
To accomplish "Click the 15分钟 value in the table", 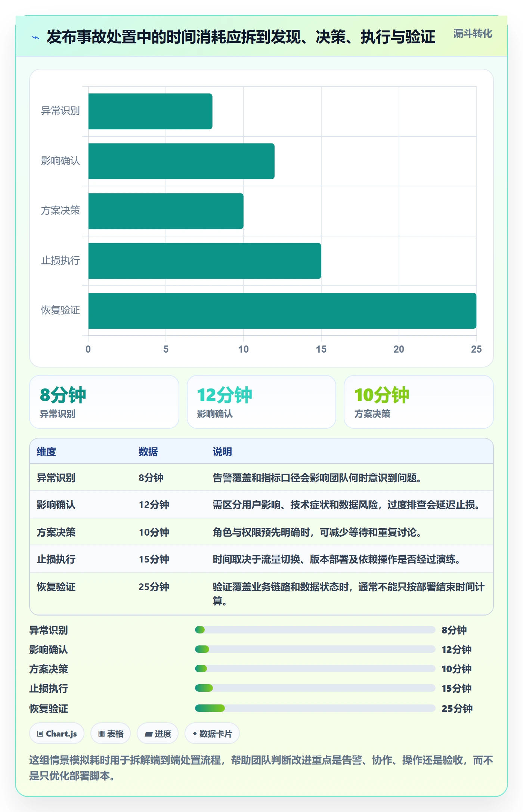I will click(x=154, y=559).
